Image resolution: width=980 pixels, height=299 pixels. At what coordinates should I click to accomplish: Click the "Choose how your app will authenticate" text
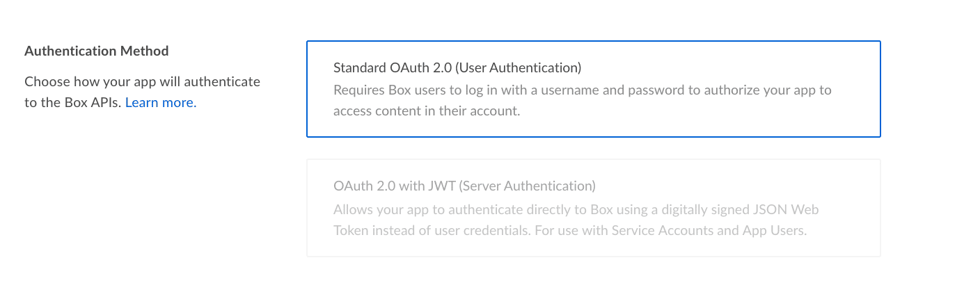click(142, 81)
